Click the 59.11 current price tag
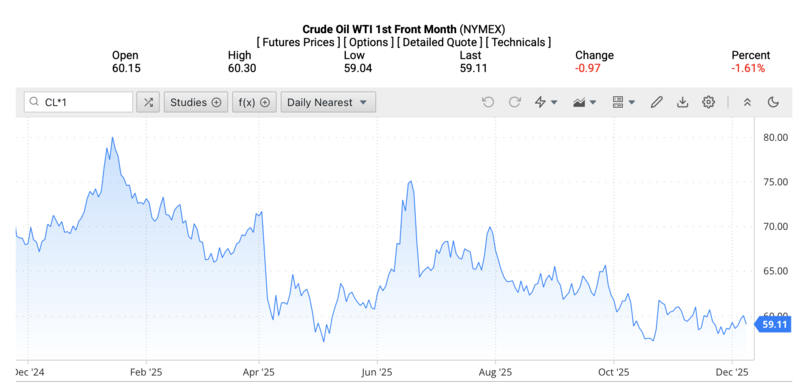 pos(773,324)
